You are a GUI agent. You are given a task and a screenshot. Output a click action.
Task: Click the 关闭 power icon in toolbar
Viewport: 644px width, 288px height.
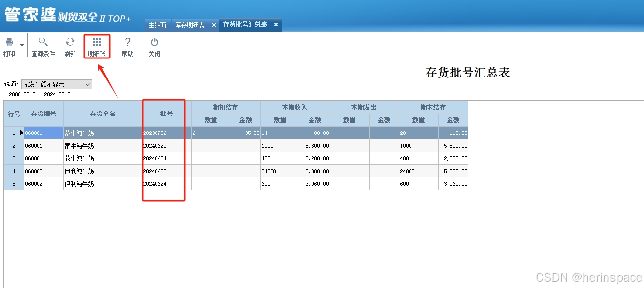pyautogui.click(x=155, y=42)
